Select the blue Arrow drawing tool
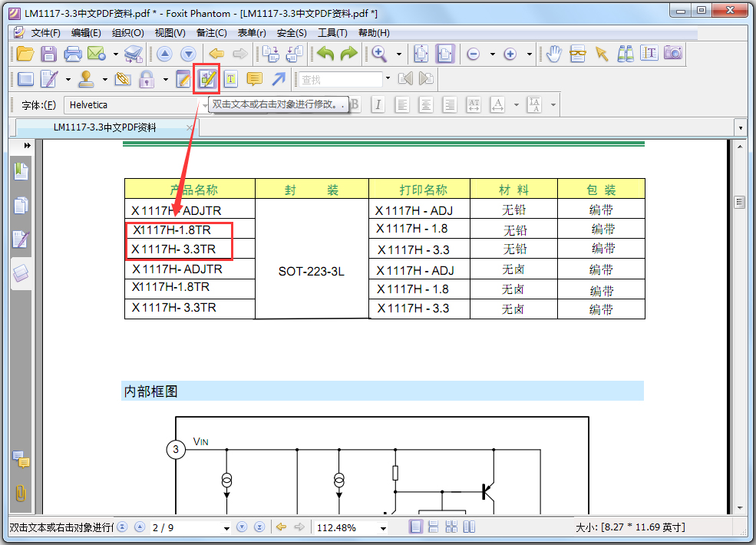This screenshot has width=756, height=545. click(278, 79)
